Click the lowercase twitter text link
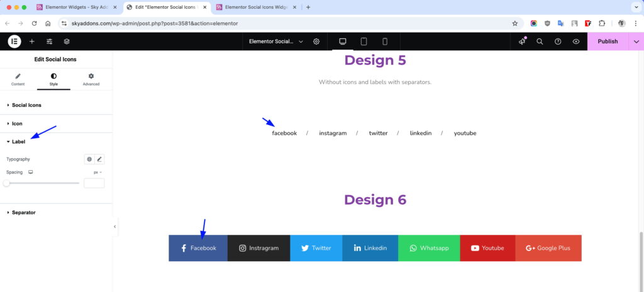644x292 pixels. [378, 133]
